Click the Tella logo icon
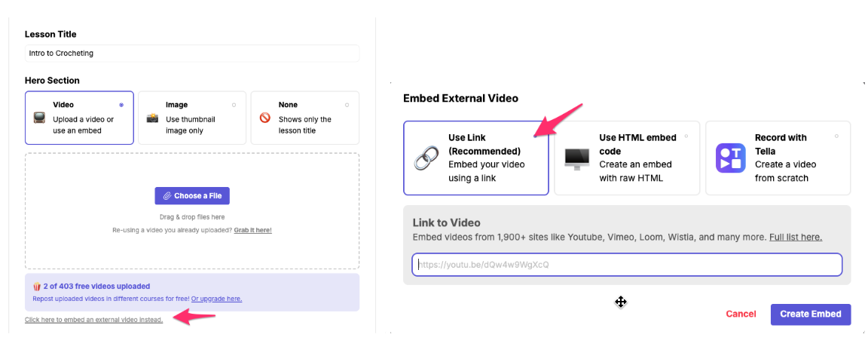Viewport: 868px width, 362px height. point(730,158)
